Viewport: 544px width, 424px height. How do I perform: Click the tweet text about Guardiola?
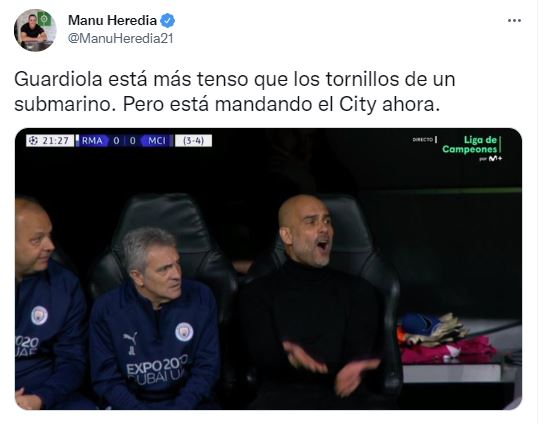point(235,92)
